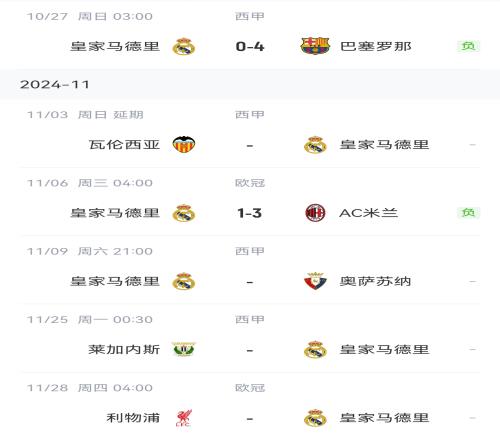This screenshot has height=440, width=500.
Task: Open the 1-3 AC Milan match score
Action: pos(250,213)
